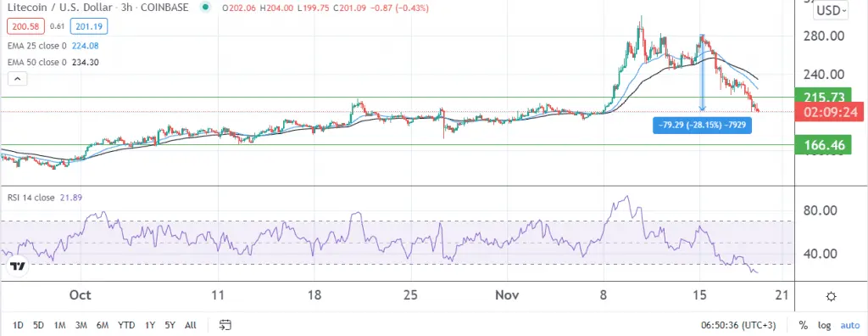This screenshot has width=868, height=336.
Task: Select the YTD time range
Action: click(x=126, y=326)
